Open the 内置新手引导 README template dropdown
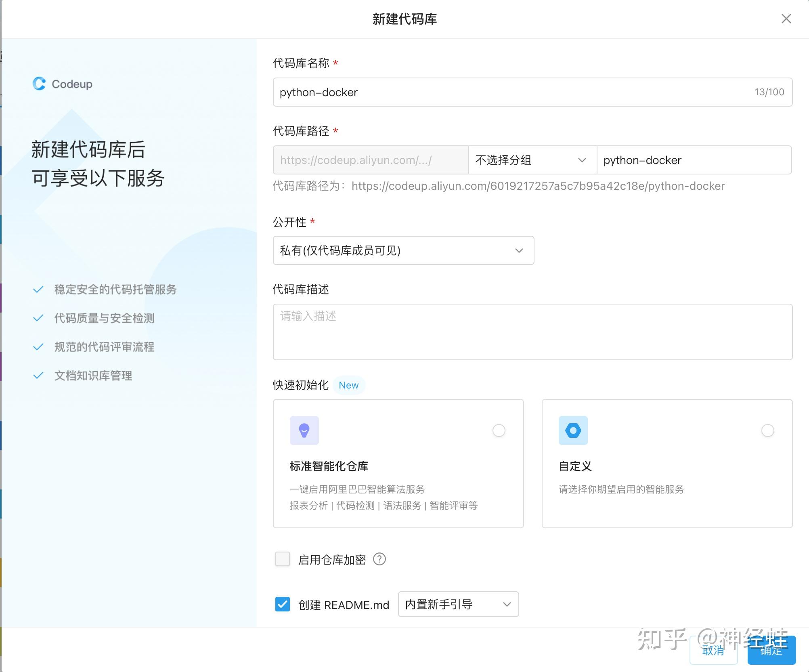 tap(458, 604)
